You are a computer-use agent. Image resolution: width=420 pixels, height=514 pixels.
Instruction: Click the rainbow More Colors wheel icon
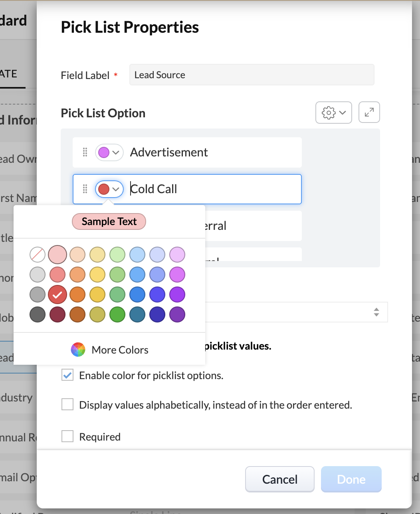point(78,350)
